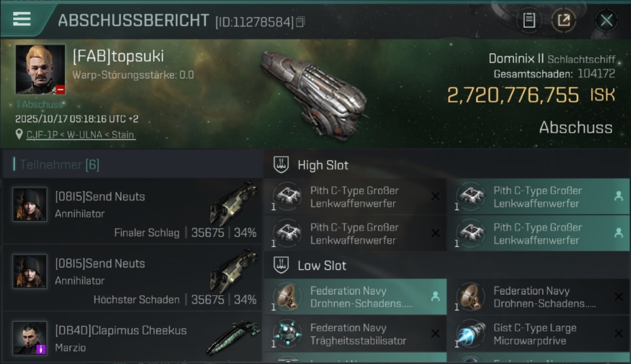Share the kill report externally
This screenshot has height=364, width=631.
(x=564, y=20)
